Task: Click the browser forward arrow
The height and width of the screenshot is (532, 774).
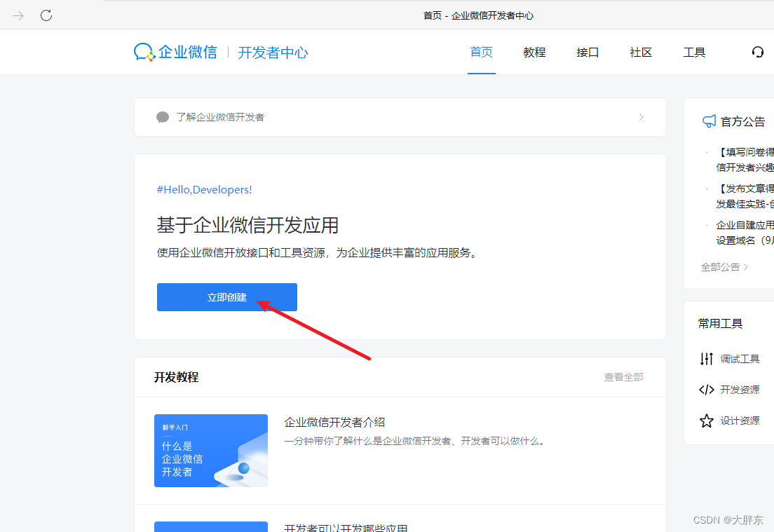Action: tap(18, 16)
